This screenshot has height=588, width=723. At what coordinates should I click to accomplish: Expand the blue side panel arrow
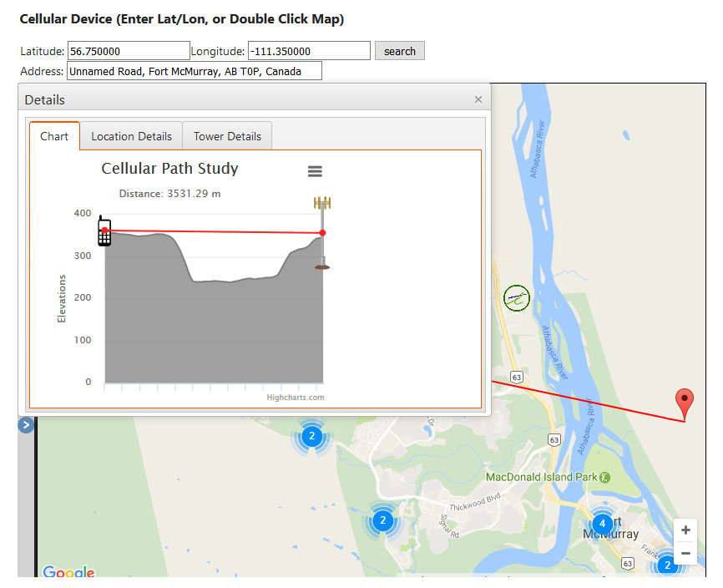[26, 425]
